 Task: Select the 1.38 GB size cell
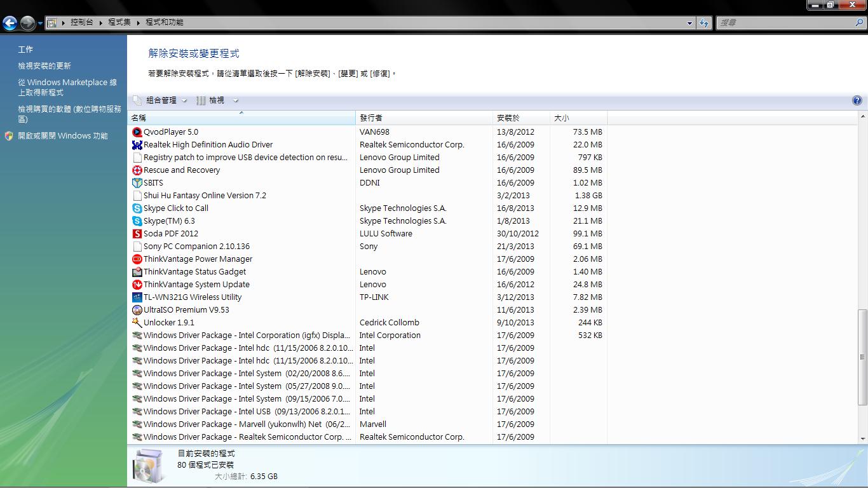(588, 196)
